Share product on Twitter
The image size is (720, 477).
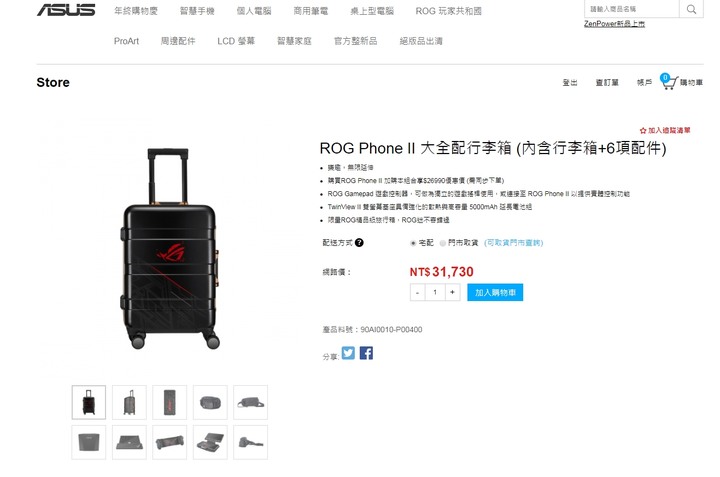[x=348, y=353]
